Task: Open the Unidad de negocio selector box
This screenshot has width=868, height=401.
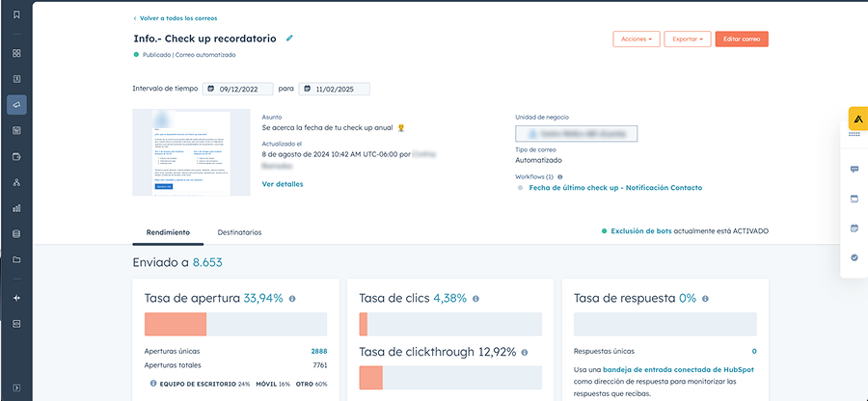Action: [577, 133]
